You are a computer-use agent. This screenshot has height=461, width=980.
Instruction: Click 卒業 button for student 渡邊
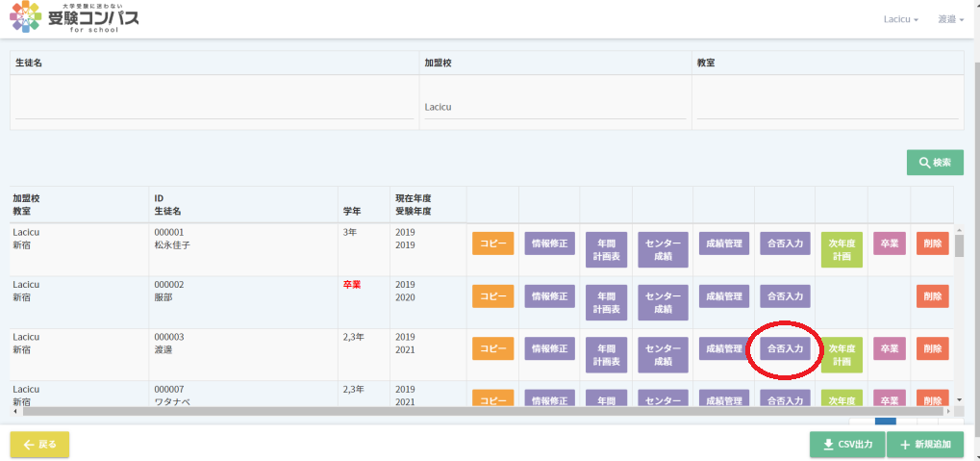[x=889, y=348]
